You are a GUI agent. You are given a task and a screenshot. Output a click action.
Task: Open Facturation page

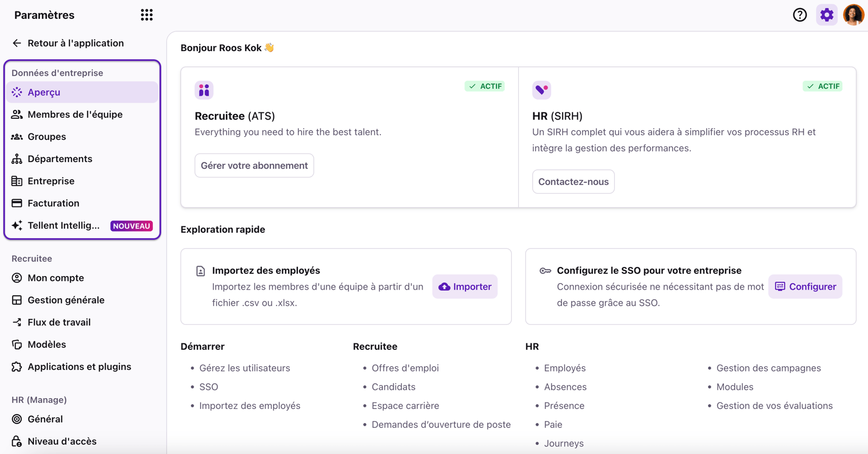click(x=82, y=203)
